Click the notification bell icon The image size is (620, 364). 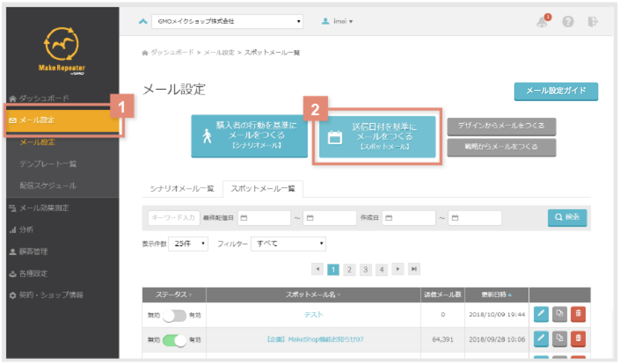(x=543, y=22)
